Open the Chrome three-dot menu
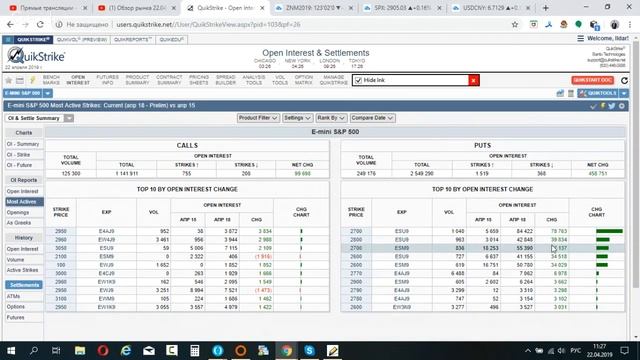 (x=630, y=24)
